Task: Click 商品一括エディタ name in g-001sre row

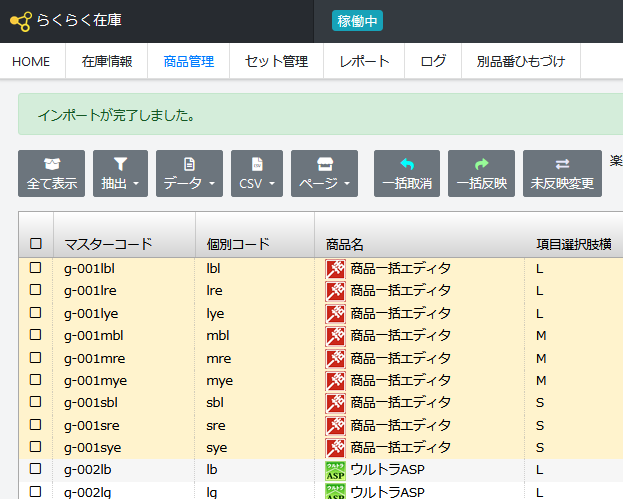Action: pos(400,426)
